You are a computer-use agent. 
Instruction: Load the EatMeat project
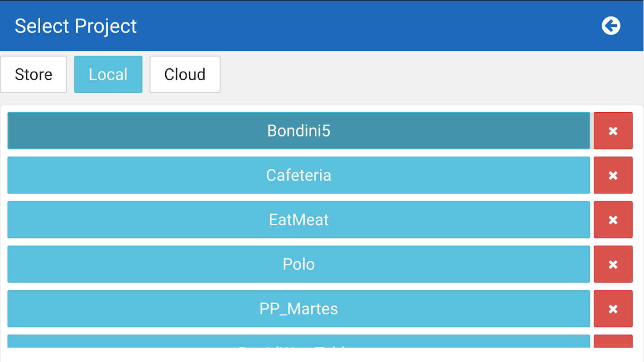click(x=298, y=220)
